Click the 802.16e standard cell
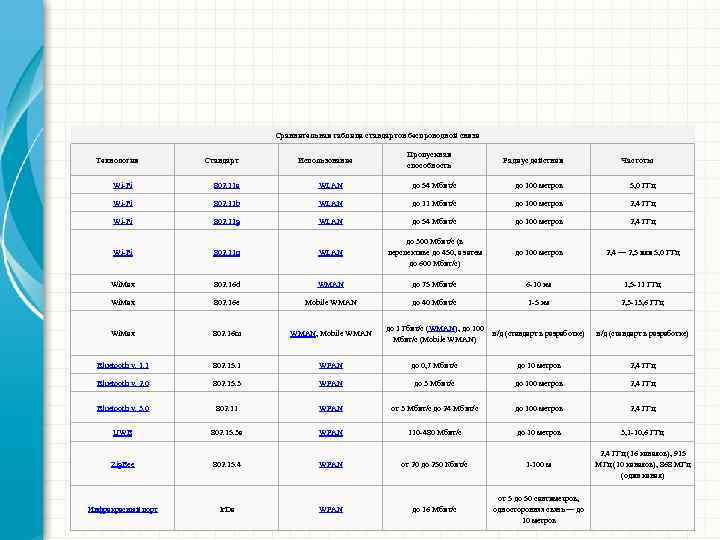720x540 pixels. tap(226, 302)
